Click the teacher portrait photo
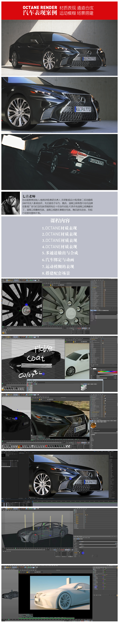Screen dimensions: 119x644 (x=11, y=203)
